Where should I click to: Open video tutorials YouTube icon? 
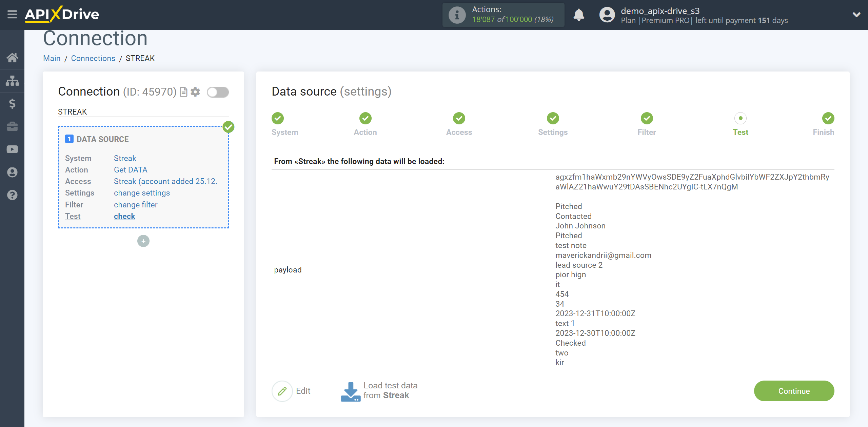point(12,149)
